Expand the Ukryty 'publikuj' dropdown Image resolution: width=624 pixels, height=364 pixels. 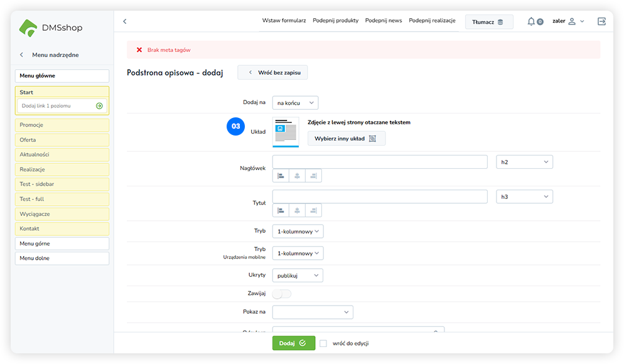point(298,276)
